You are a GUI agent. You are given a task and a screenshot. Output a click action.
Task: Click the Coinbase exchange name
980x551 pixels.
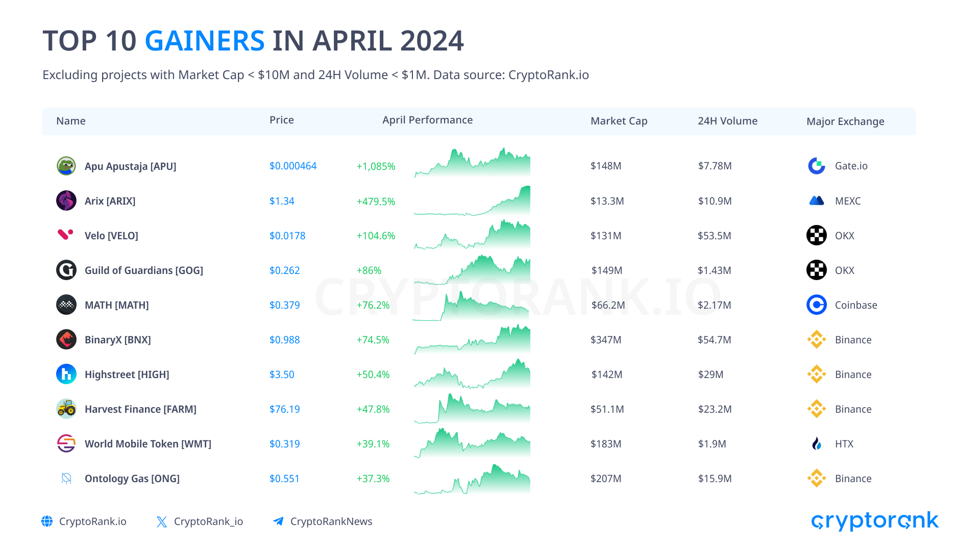tap(856, 305)
